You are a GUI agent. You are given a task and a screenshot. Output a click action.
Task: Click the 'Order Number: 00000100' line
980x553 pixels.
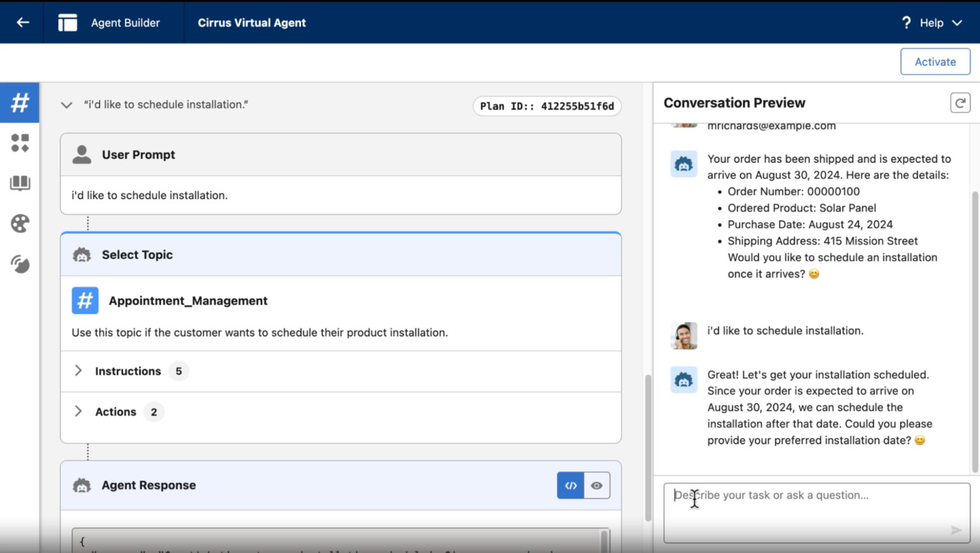[794, 191]
